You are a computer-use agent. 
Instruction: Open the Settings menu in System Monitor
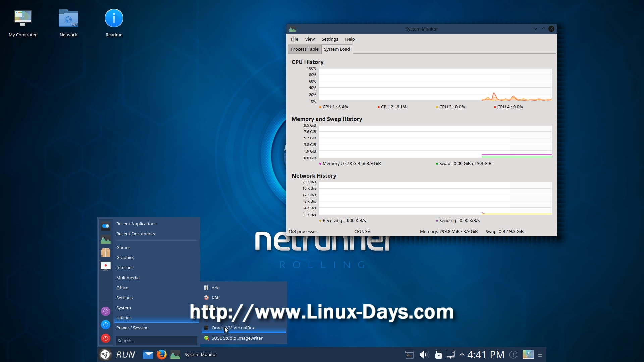click(x=330, y=39)
